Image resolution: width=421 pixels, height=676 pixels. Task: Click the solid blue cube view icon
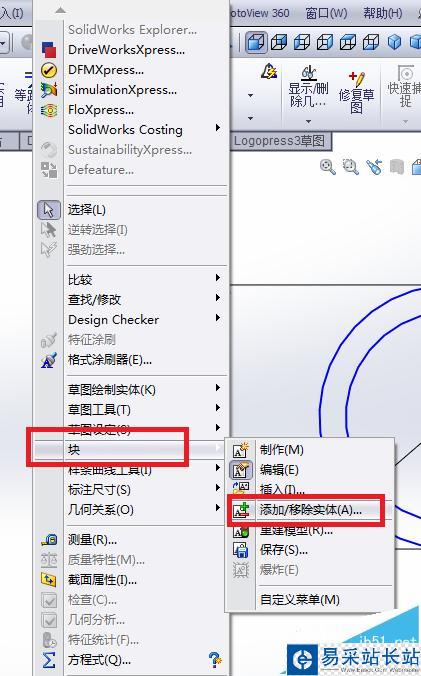pos(394,42)
